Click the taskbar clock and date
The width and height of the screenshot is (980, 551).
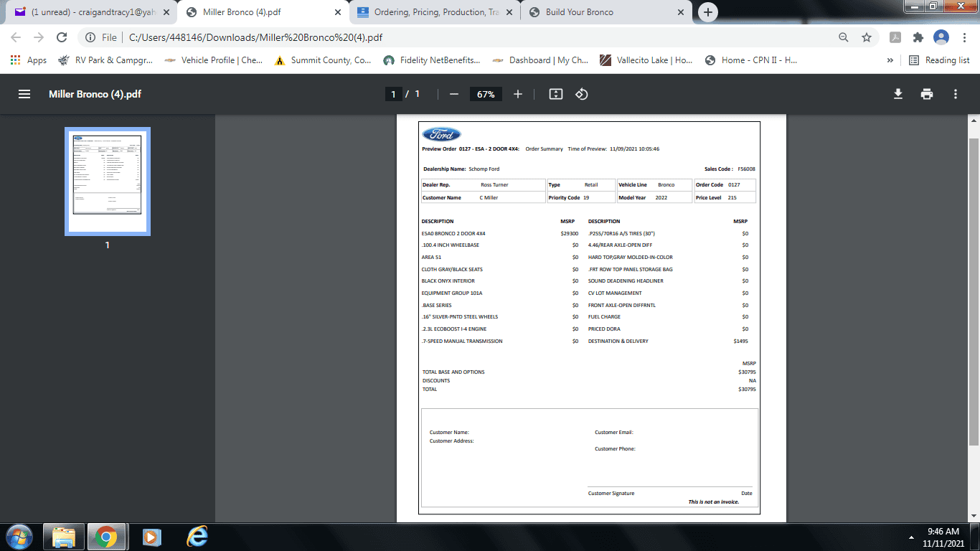[x=943, y=537]
